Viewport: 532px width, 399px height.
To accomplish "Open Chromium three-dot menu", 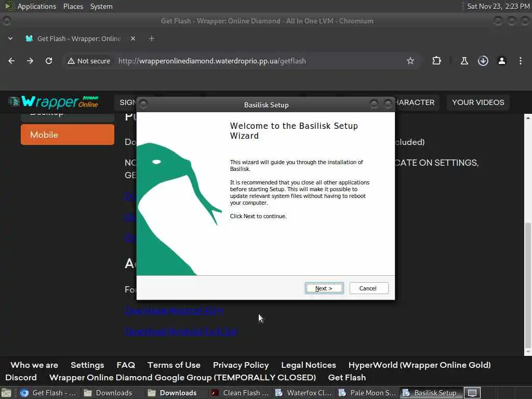I will click(521, 61).
